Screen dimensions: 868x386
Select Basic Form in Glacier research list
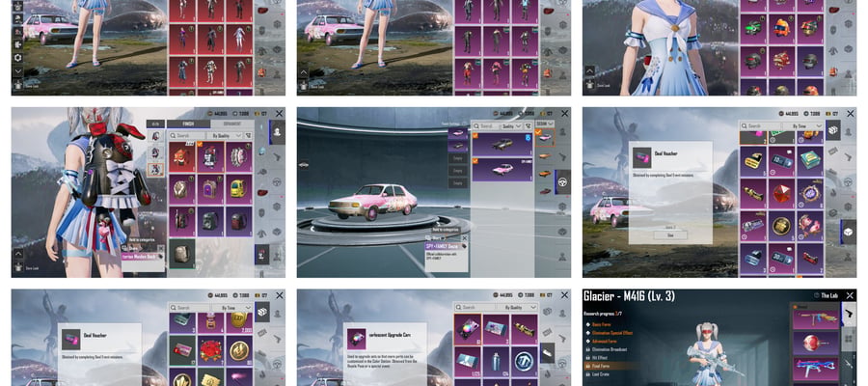click(602, 324)
